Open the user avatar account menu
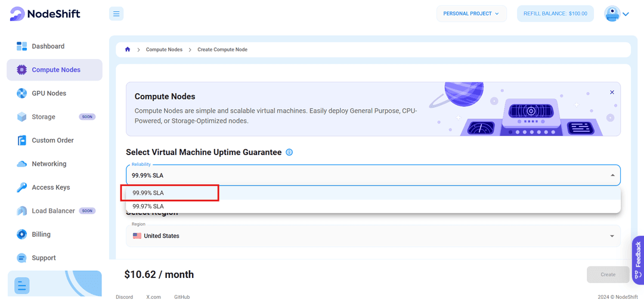This screenshot has width=644, height=303. (x=617, y=14)
